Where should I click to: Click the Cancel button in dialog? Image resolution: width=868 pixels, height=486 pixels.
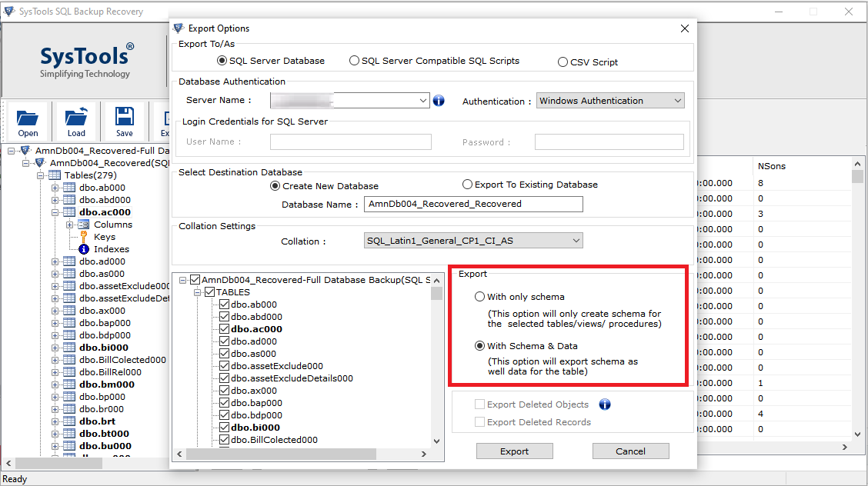630,451
